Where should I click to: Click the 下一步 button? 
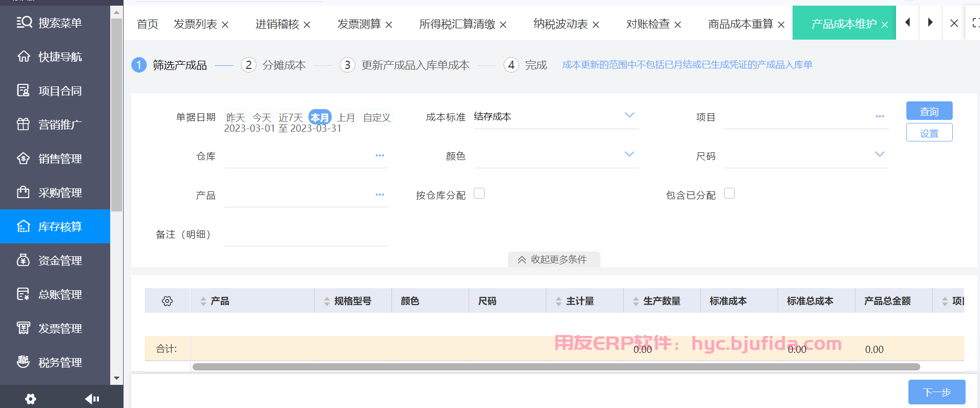[937, 392]
